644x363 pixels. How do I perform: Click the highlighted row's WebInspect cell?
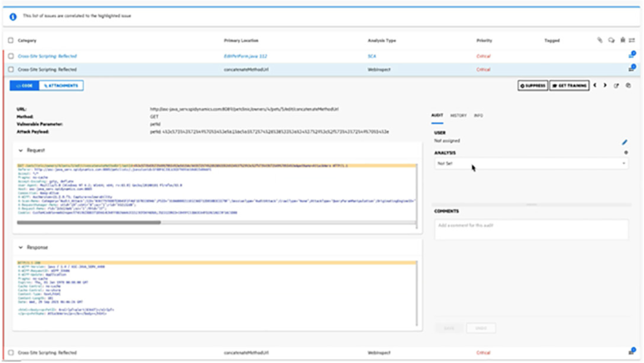[x=379, y=69]
